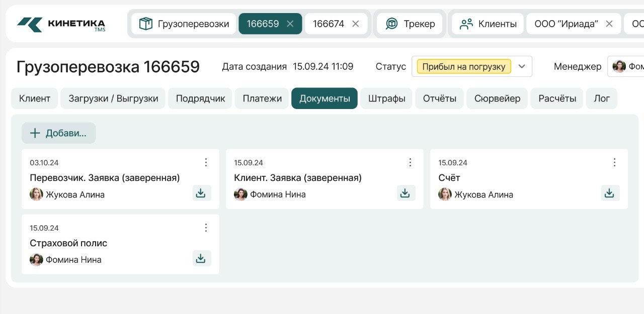Screen dimensions: 644x314
Task: Open options menu for Перевозчик. Заявка card
Action: [206, 162]
